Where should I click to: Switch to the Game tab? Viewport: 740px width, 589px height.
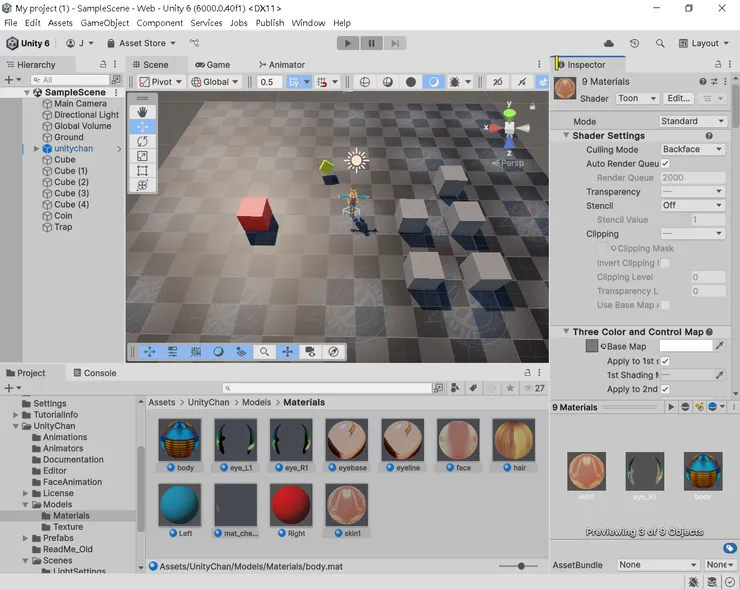pos(212,65)
